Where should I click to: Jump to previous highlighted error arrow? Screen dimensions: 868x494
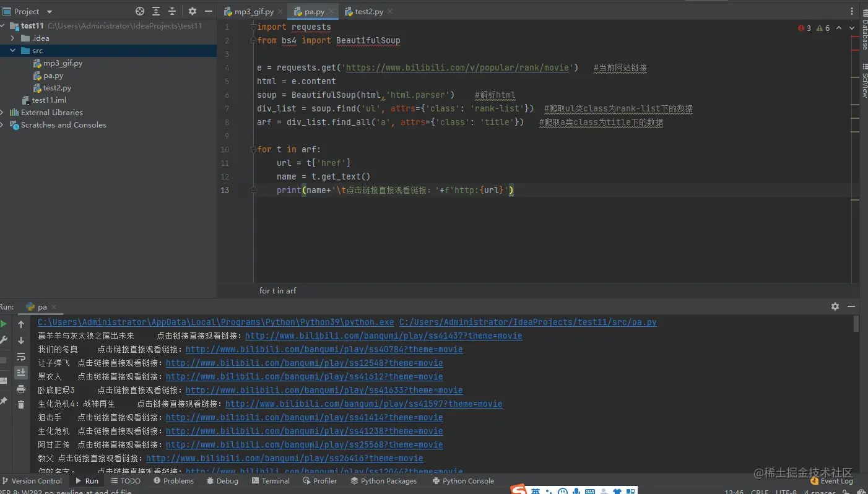(839, 28)
